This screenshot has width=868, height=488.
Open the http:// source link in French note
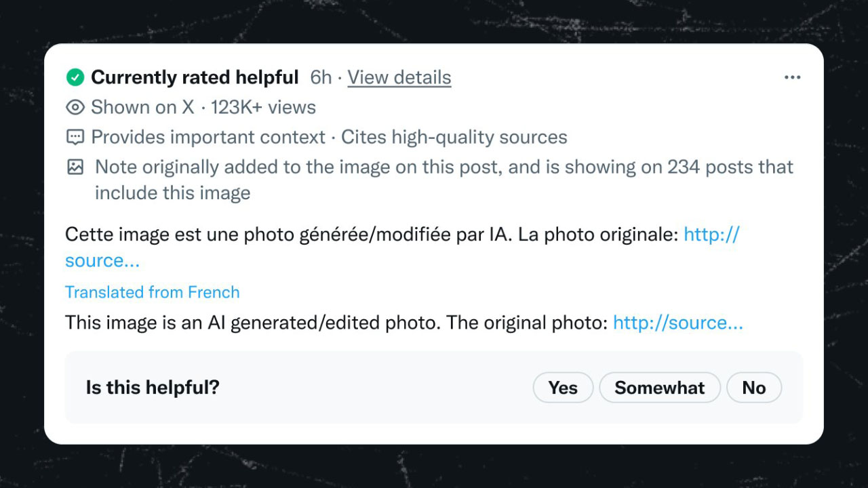[711, 235]
